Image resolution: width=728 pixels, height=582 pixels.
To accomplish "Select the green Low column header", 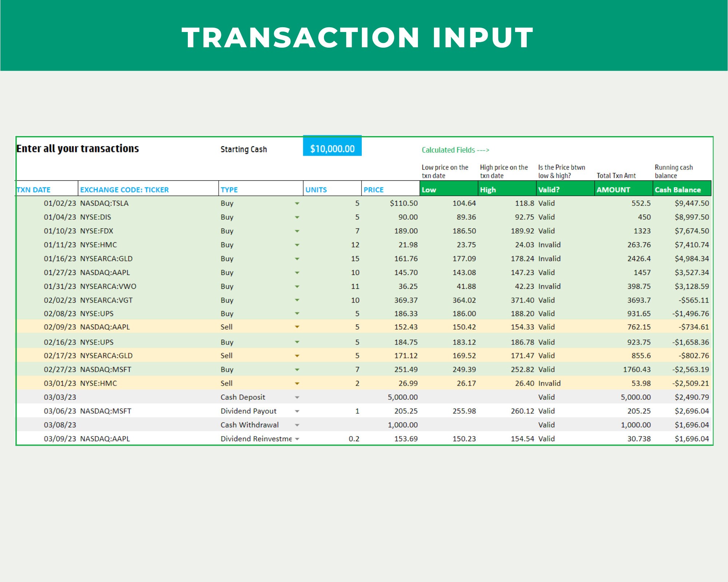I will click(x=449, y=188).
